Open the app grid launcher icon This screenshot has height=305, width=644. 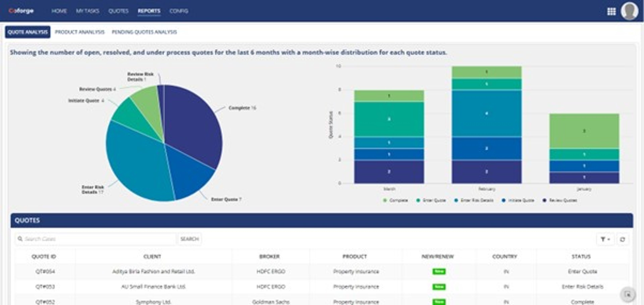tap(611, 11)
